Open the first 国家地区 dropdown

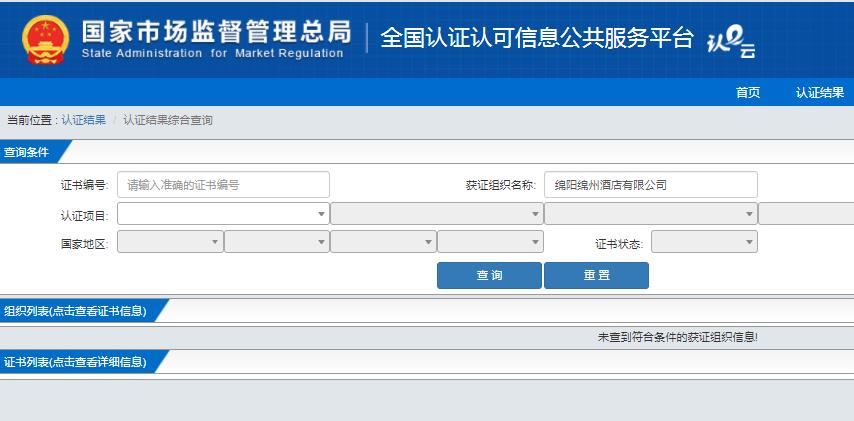(x=170, y=242)
